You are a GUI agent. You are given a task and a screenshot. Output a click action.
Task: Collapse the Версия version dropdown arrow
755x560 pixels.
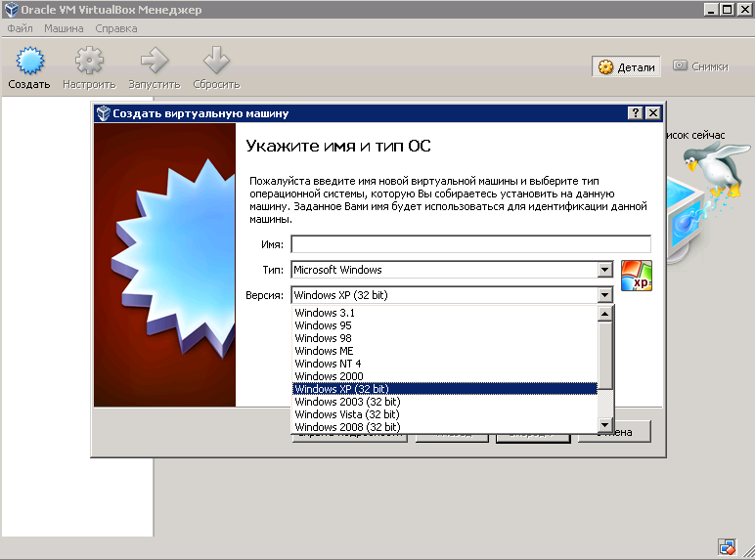pos(604,295)
